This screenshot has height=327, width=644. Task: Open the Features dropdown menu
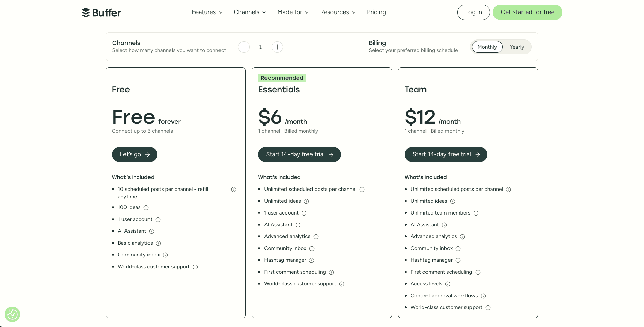click(207, 12)
